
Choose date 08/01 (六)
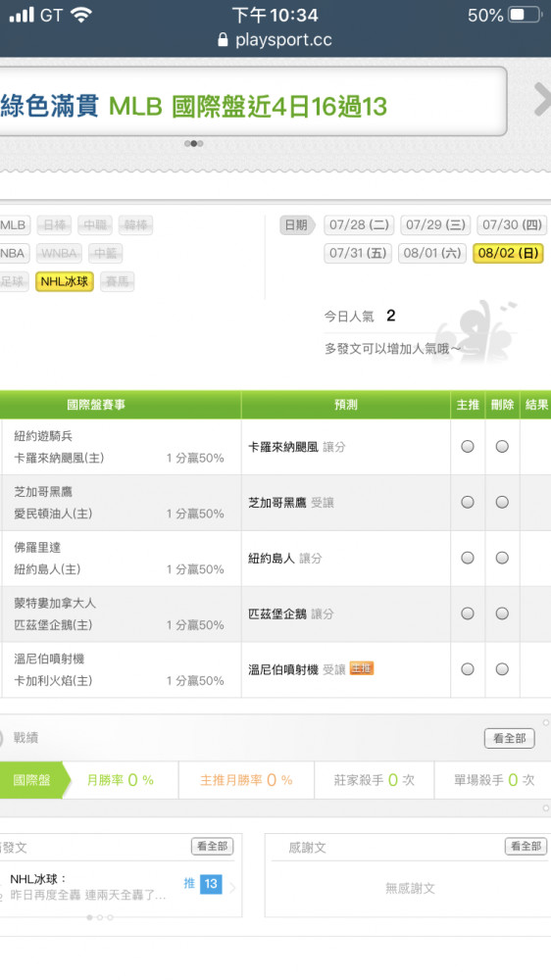[x=432, y=253]
